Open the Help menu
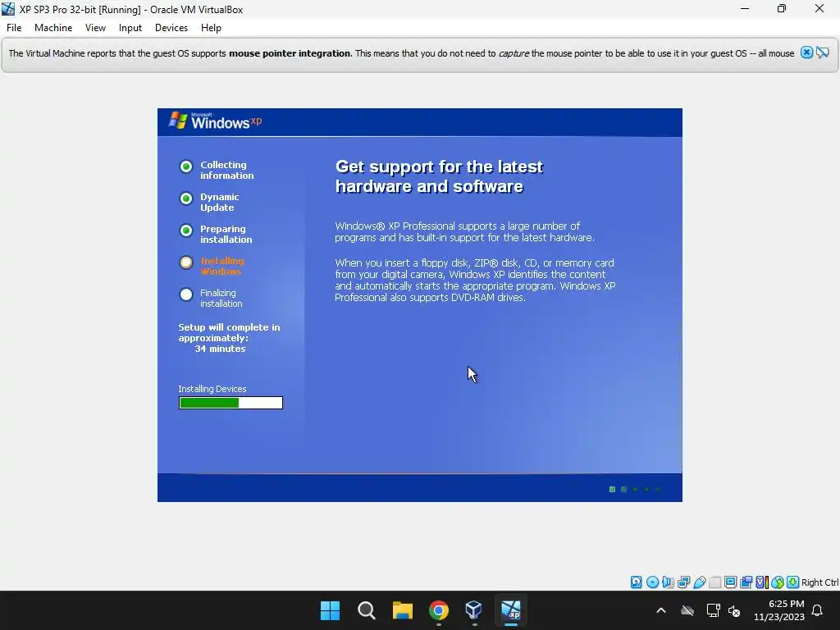Screen dimensions: 840x630 (211, 28)
